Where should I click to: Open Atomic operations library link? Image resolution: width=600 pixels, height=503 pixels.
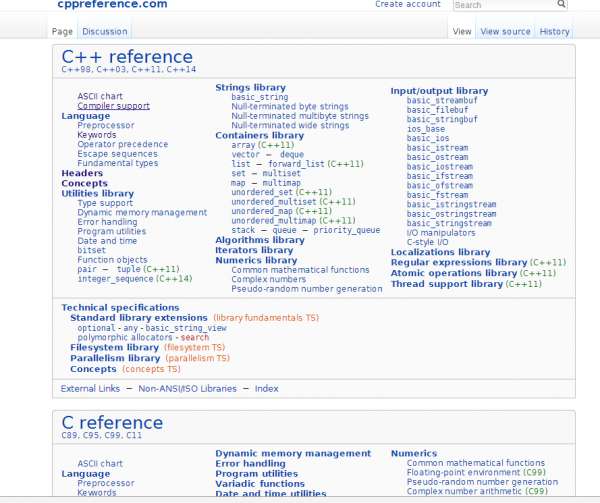pos(454,273)
